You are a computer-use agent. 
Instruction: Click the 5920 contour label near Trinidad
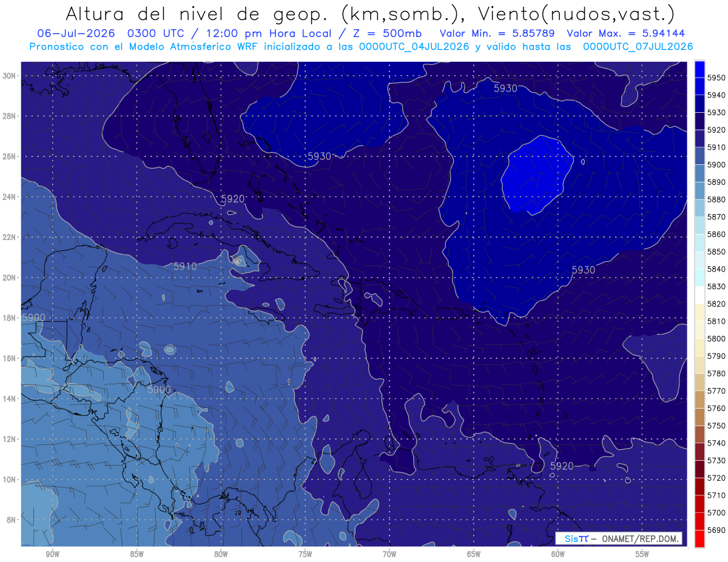click(x=561, y=466)
